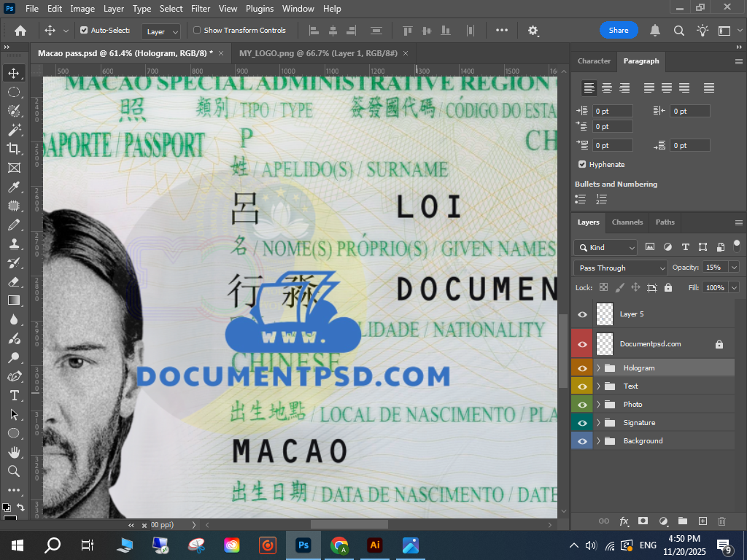The image size is (747, 560).
Task: Click the delete layer trash icon
Action: tap(722, 521)
